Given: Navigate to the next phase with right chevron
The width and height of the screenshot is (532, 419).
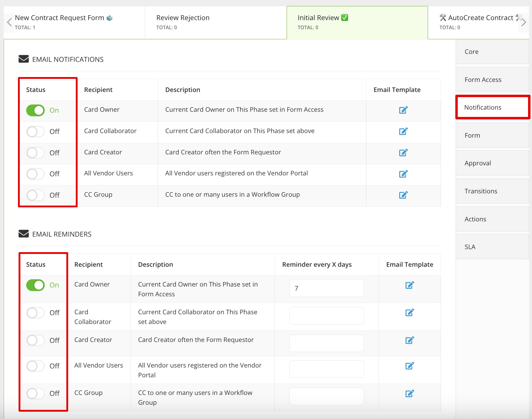Looking at the screenshot, I should tap(524, 22).
